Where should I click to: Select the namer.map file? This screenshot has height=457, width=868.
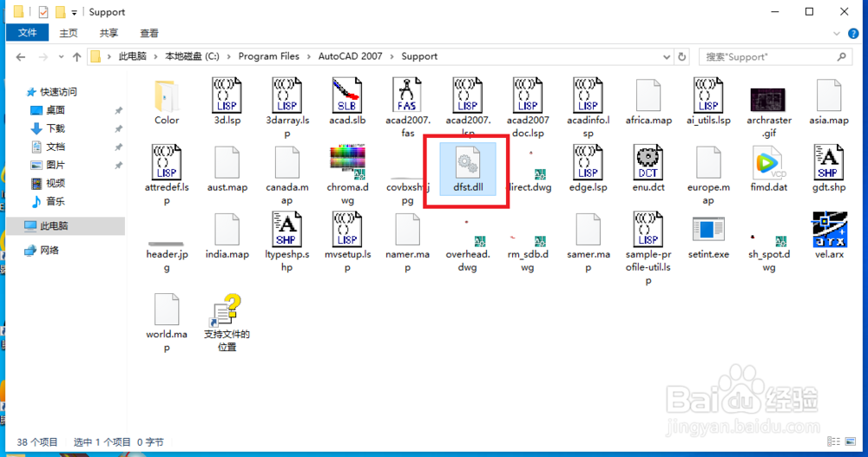[407, 243]
